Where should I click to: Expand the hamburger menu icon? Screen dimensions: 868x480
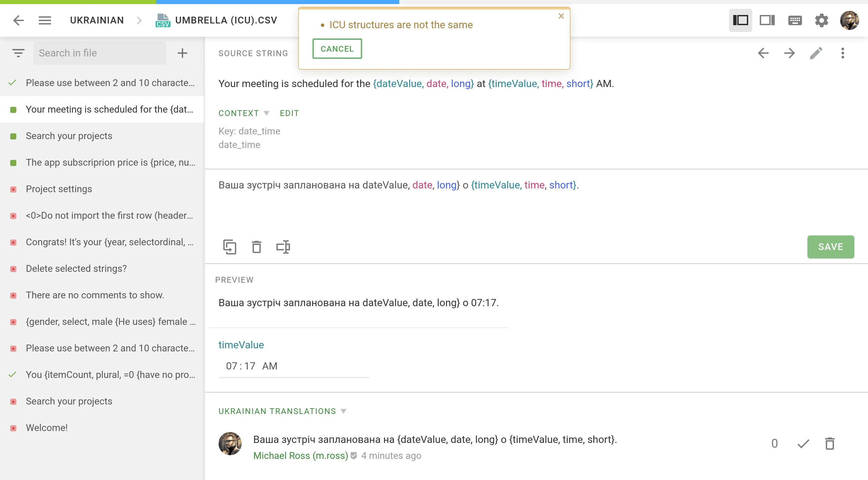[x=45, y=20]
